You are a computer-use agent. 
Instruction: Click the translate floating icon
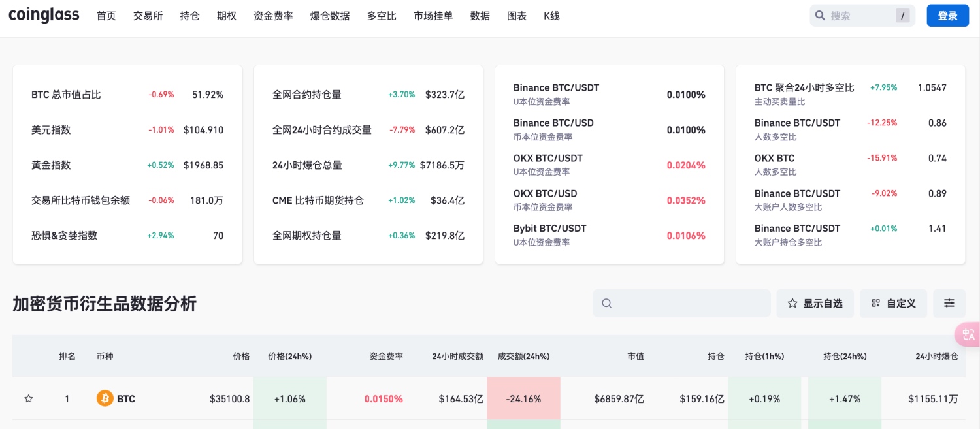pyautogui.click(x=968, y=334)
